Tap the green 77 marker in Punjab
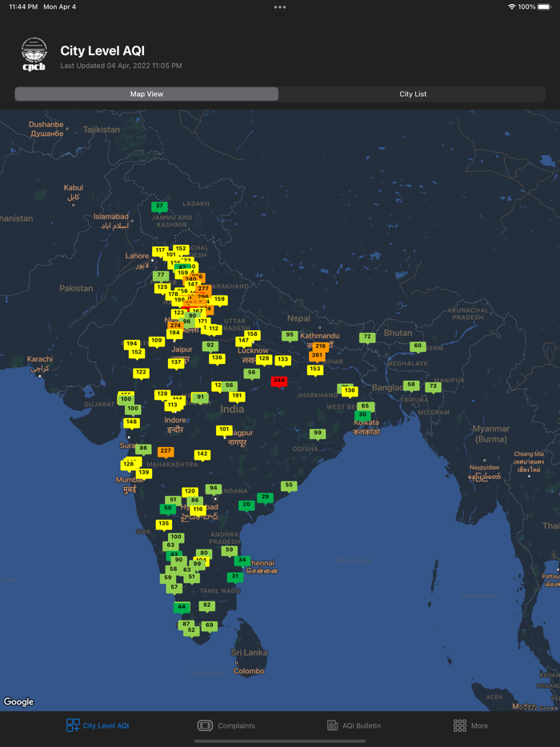560x747 pixels. 161,275
